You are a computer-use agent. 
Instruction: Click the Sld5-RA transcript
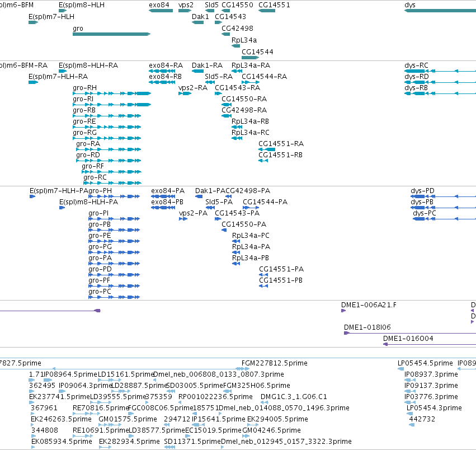(210, 82)
